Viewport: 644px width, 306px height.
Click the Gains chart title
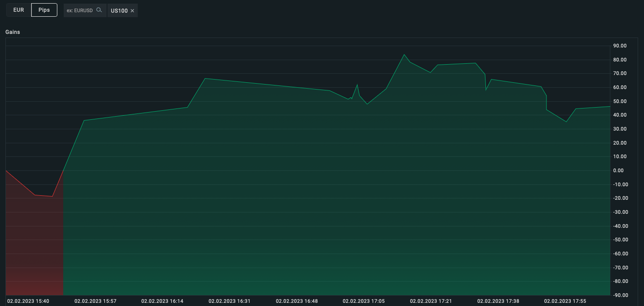pos(13,32)
